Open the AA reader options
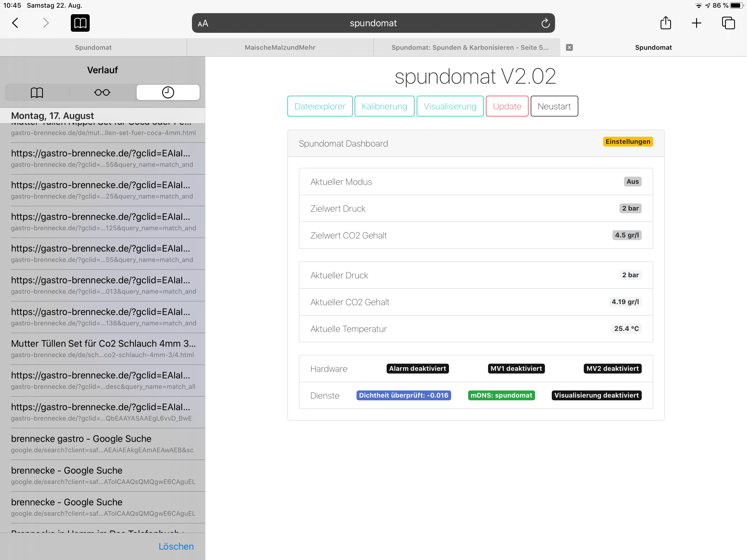747x560 pixels. pyautogui.click(x=203, y=23)
